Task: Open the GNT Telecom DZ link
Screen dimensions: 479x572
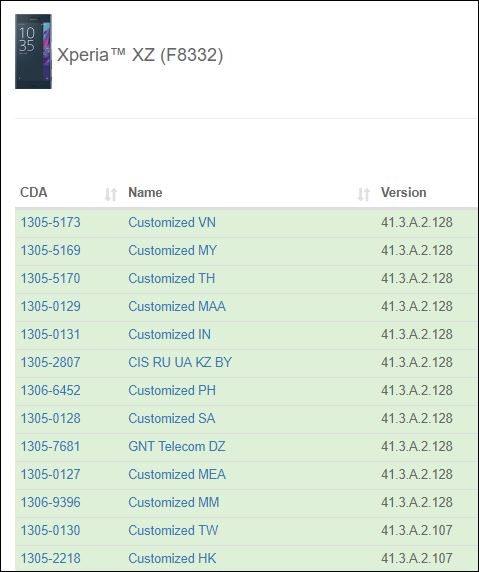Action: pos(177,447)
